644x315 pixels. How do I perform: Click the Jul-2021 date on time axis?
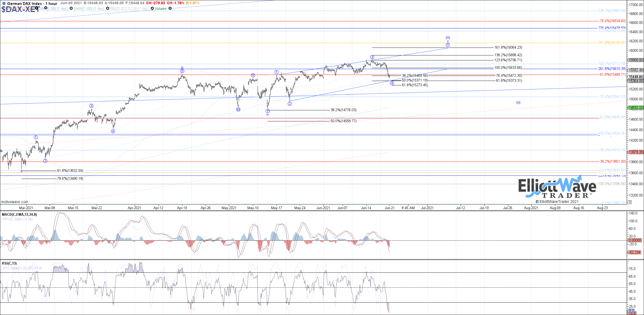(427, 208)
